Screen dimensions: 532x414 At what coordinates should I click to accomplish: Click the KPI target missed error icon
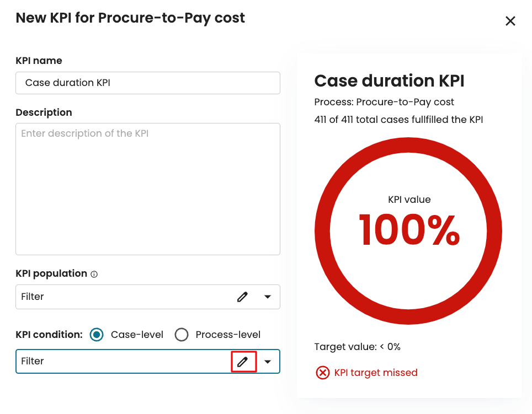322,373
